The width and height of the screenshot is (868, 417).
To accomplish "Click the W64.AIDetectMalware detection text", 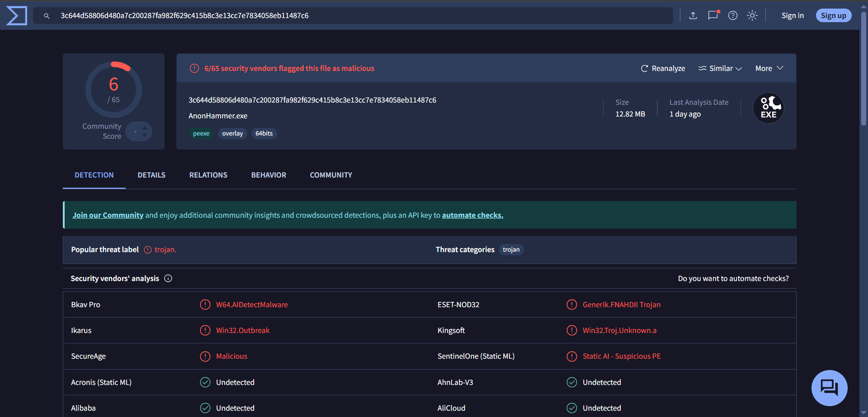I will pos(252,305).
